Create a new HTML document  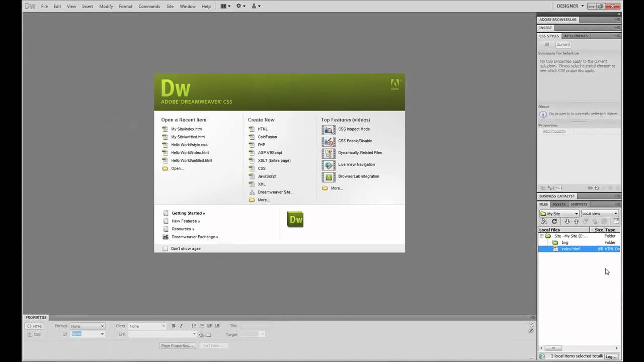263,129
